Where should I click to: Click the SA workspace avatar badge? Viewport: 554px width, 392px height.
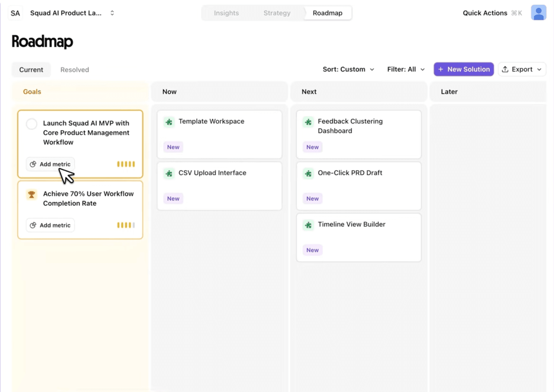click(x=15, y=13)
